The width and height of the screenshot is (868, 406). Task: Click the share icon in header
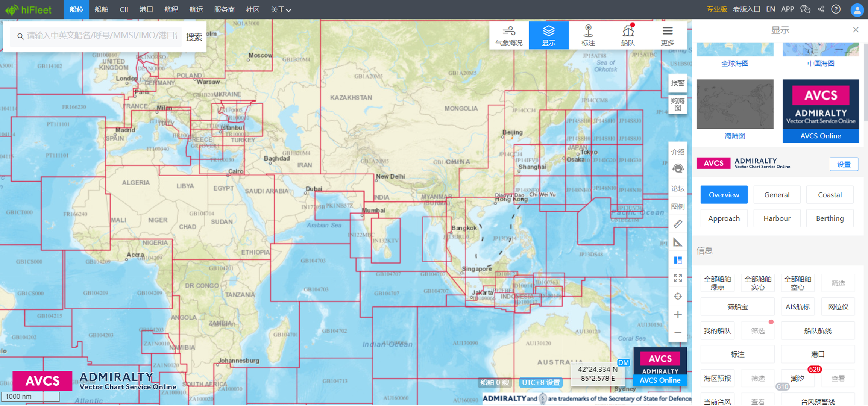(x=821, y=9)
